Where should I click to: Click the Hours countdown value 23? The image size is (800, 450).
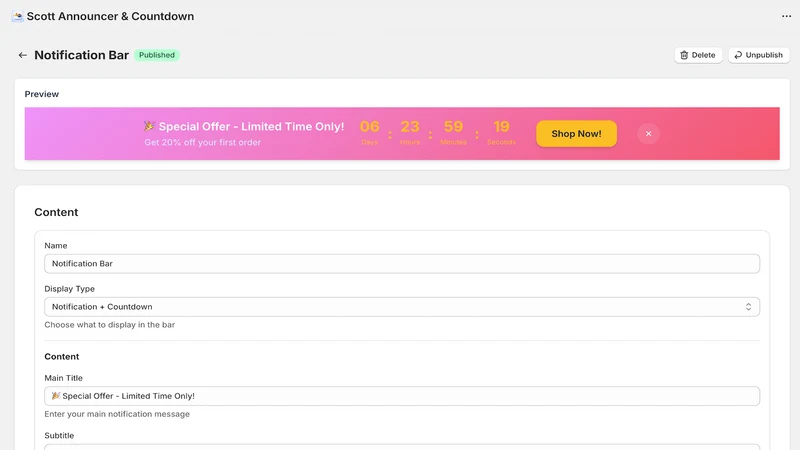[410, 127]
